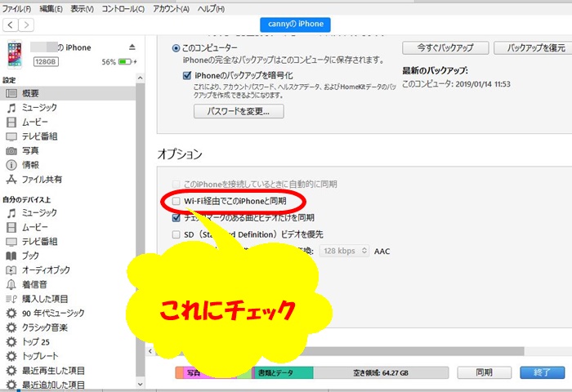The width and height of the screenshot is (572, 392).
Task: Click the iPhone device thumbnail
Action: 15,55
